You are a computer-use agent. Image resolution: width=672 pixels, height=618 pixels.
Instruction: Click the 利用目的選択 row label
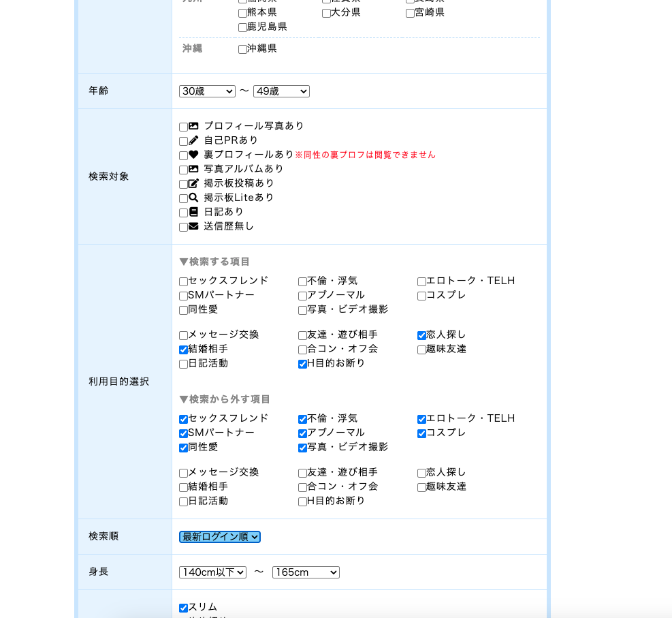click(x=118, y=382)
